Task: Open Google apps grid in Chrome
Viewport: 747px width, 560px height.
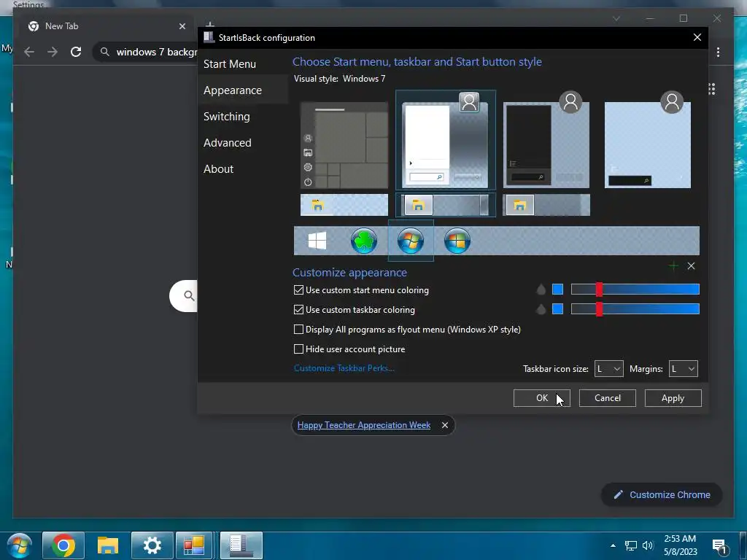Action: point(712,89)
